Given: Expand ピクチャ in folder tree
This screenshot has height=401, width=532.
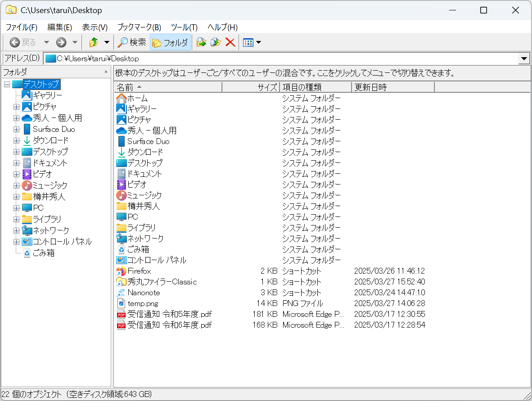Looking at the screenshot, I should point(16,107).
